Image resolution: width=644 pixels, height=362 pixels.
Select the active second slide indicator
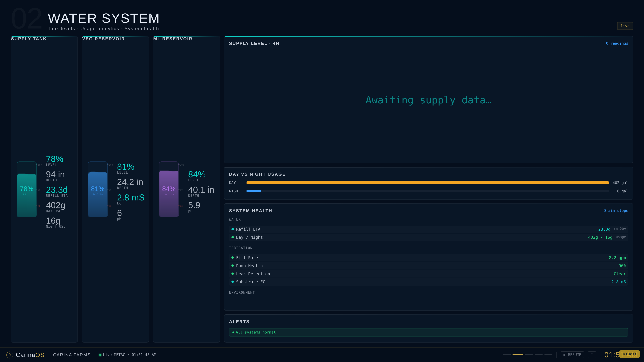(518, 355)
